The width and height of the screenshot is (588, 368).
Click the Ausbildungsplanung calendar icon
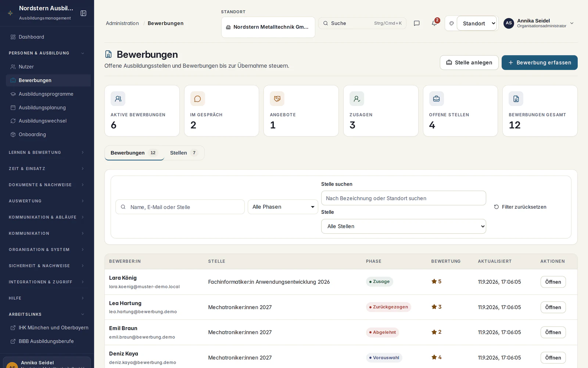tap(13, 107)
